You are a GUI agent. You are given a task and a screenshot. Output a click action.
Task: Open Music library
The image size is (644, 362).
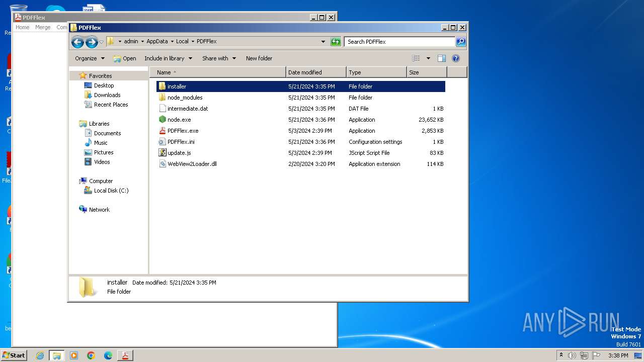pyautogui.click(x=101, y=143)
